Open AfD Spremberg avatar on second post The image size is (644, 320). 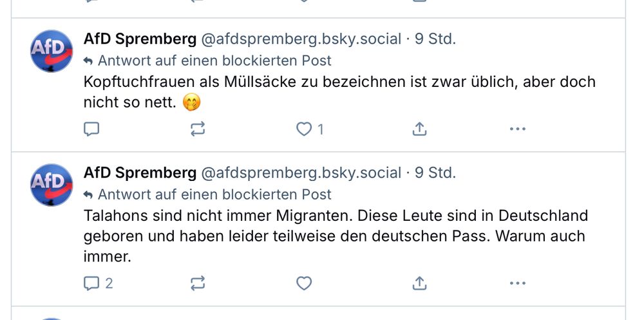(x=52, y=185)
